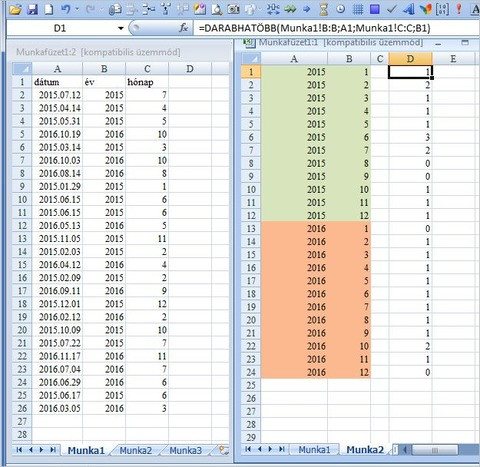Click cell B24 showing 12 in orange block
Image resolution: width=480 pixels, height=467 pixels.
(349, 372)
